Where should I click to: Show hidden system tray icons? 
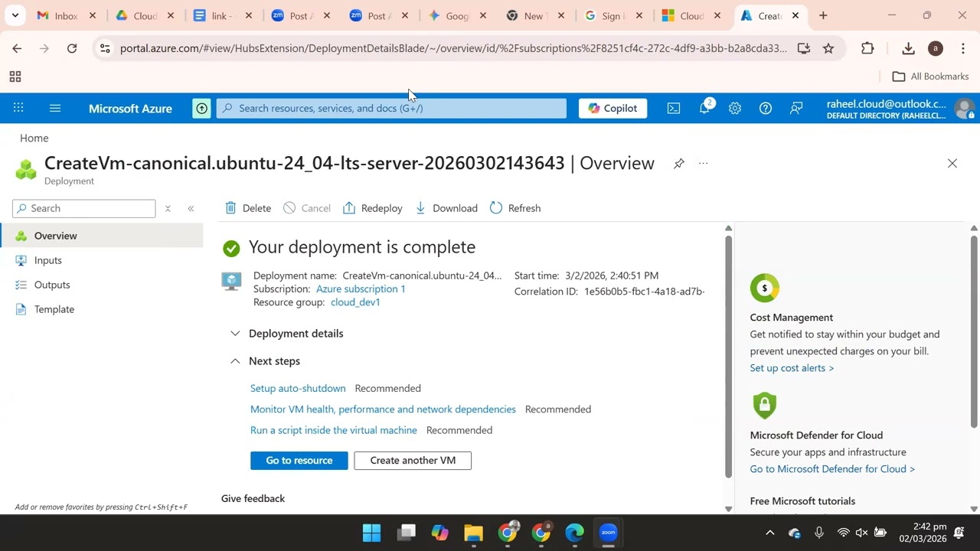(x=770, y=533)
